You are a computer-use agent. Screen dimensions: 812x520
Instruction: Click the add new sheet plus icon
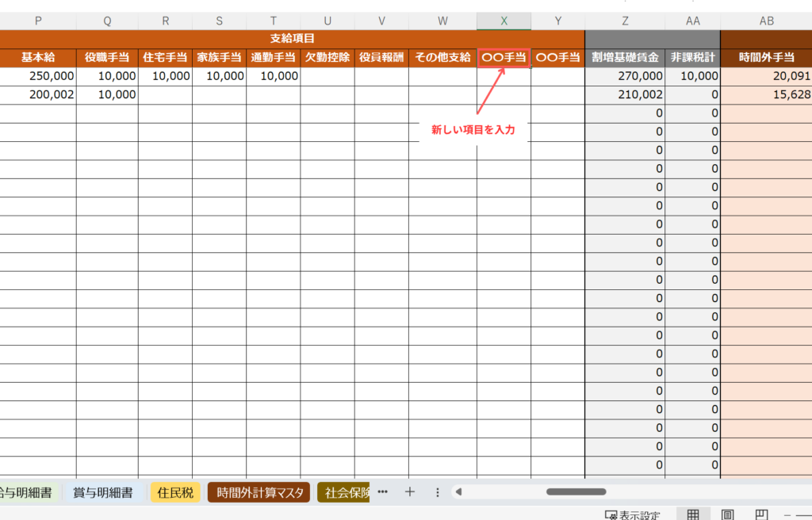click(410, 492)
